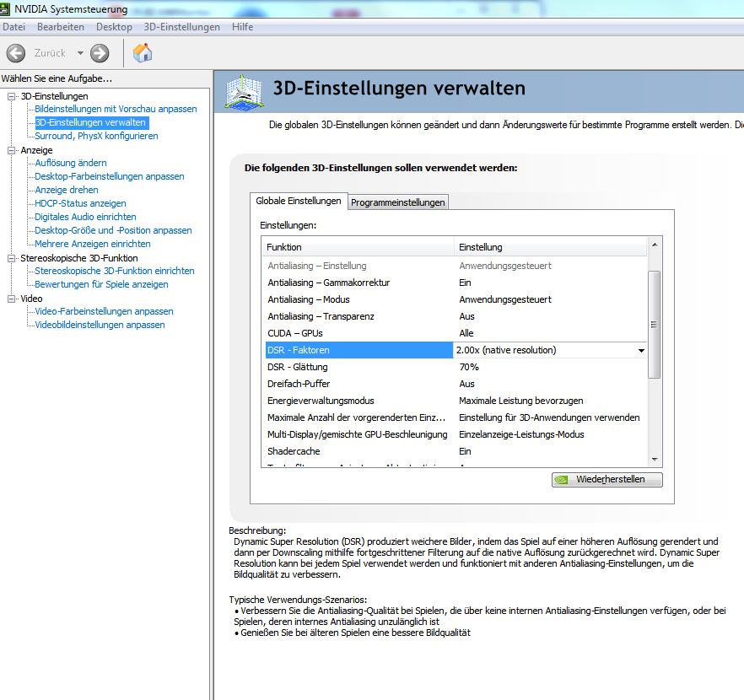Click scroll-down arrow of settings list
Screen dimensions: 744x700
point(655,459)
